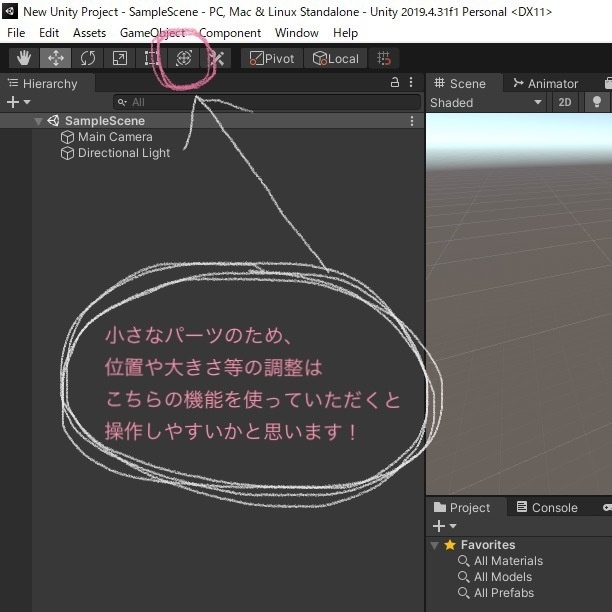This screenshot has width=612, height=612.
Task: Select Favorites in the Project panel
Action: [488, 544]
